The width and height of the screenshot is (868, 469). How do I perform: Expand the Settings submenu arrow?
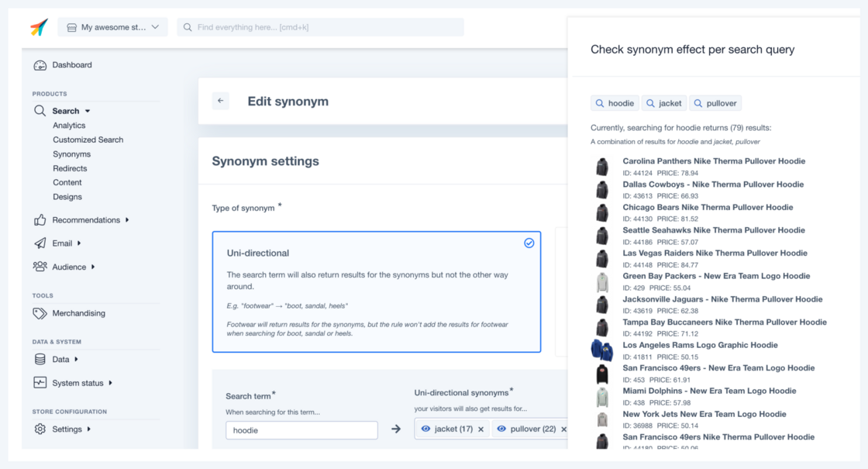pos(89,429)
